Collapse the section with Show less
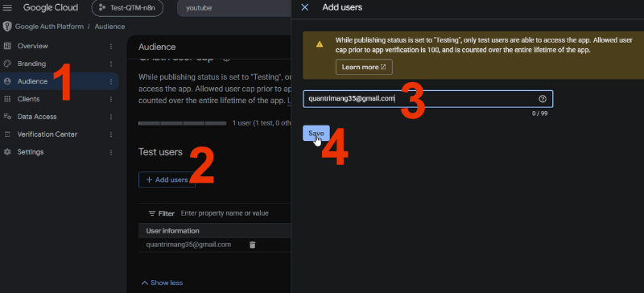 [162, 283]
